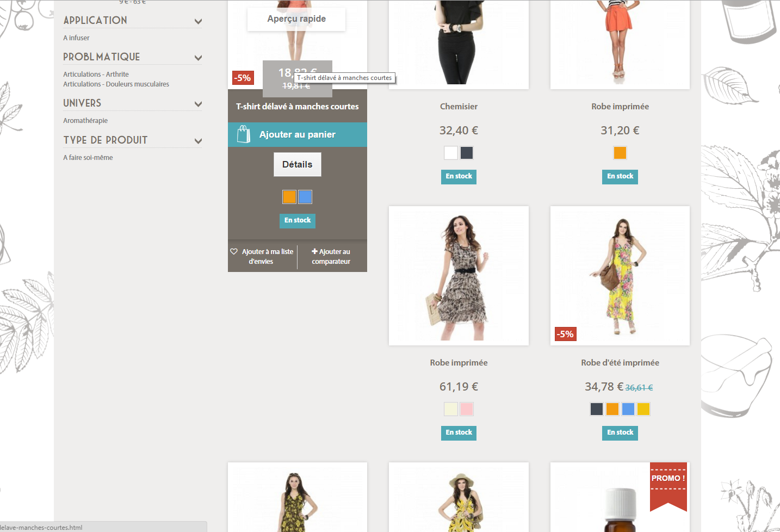
Task: Click the plus icon beside Ajouter au comparateur
Action: point(314,251)
